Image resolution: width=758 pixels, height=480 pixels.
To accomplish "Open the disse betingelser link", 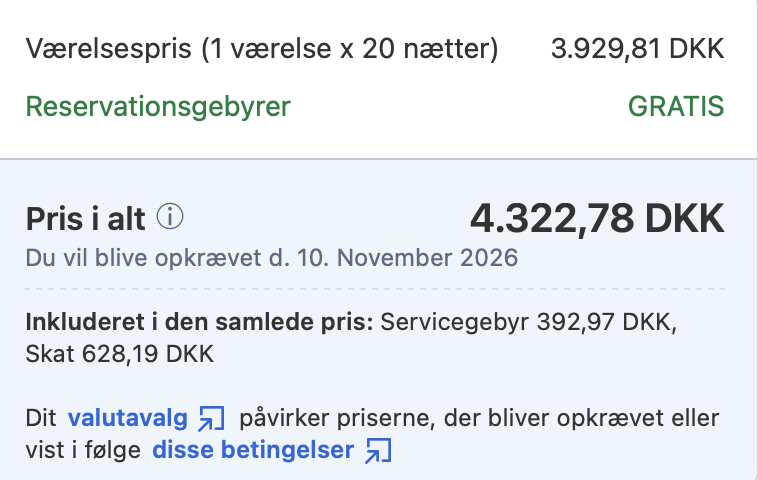I will click(x=253, y=451).
